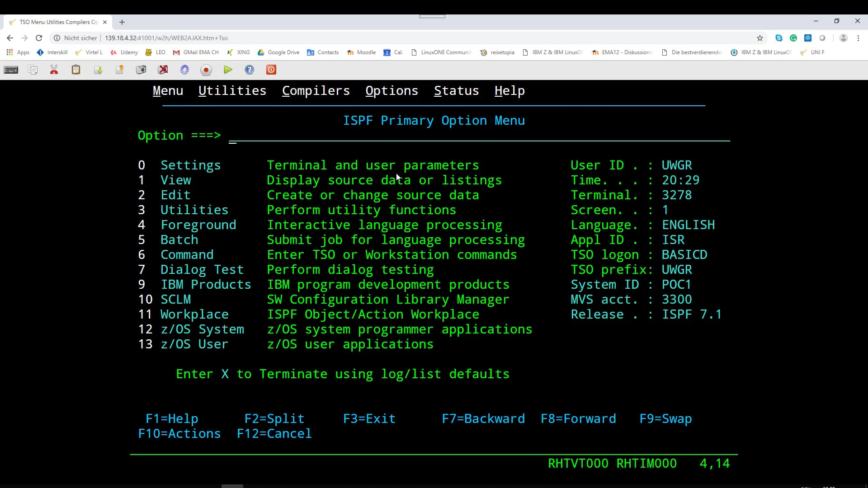This screenshot has width=868, height=488.
Task: Open emulator settings via the gear icon
Action: (x=184, y=70)
